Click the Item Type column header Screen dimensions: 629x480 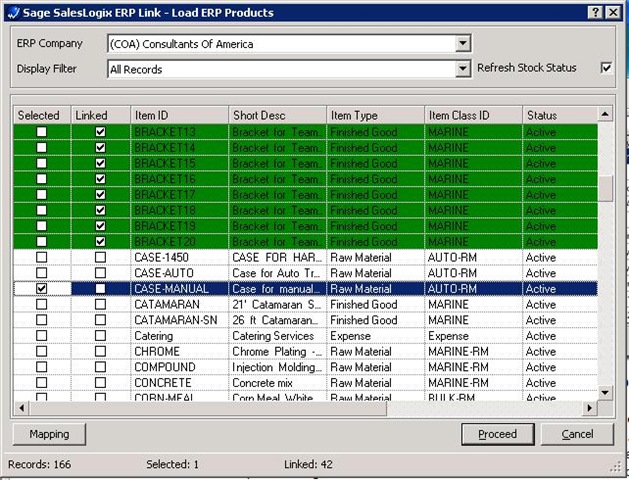(x=373, y=116)
